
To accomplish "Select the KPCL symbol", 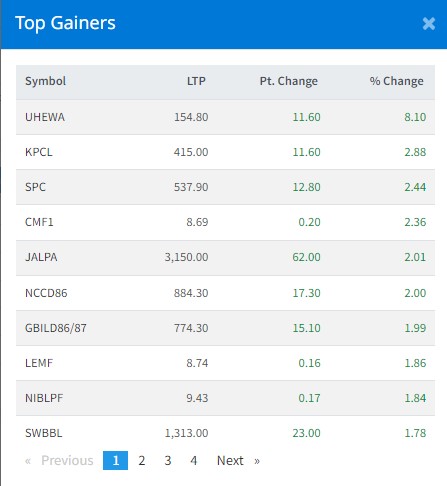I will [39, 152].
